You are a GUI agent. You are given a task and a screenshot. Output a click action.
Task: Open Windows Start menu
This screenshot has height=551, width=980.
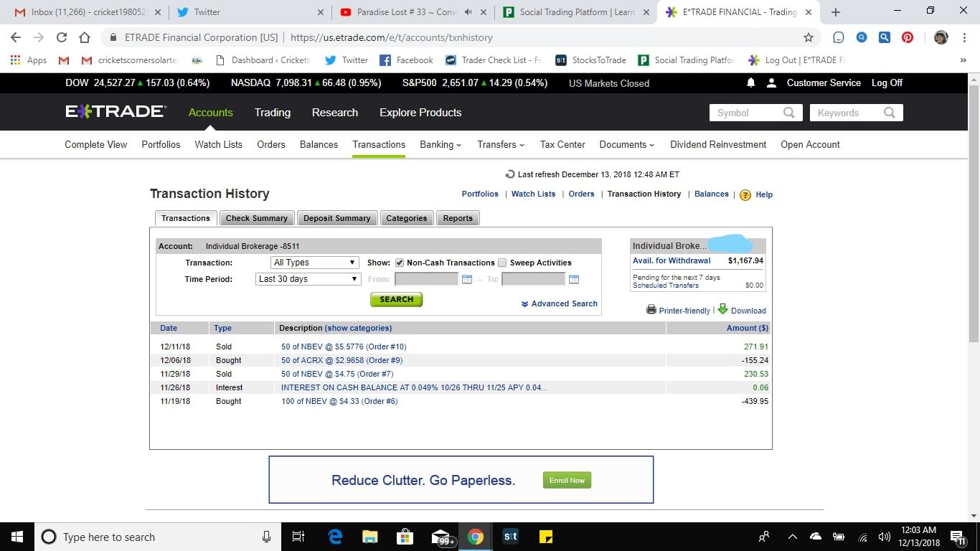point(17,537)
